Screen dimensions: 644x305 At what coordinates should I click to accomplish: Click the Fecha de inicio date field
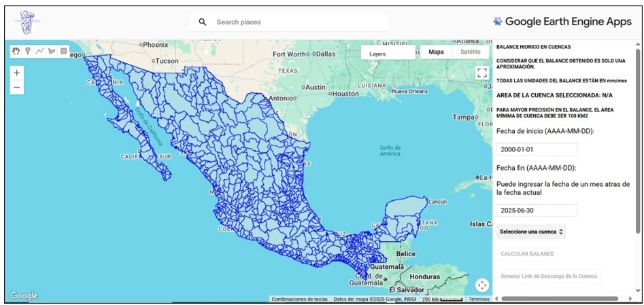537,149
